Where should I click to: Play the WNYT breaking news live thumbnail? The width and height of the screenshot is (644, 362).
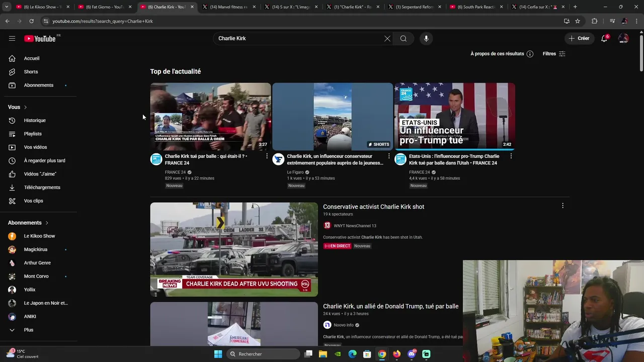234,249
